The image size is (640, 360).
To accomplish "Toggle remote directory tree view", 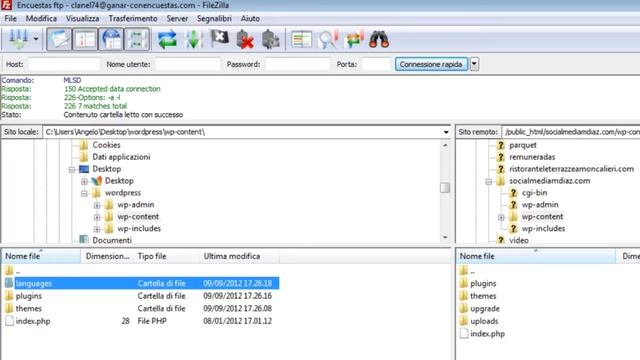I will click(x=111, y=39).
